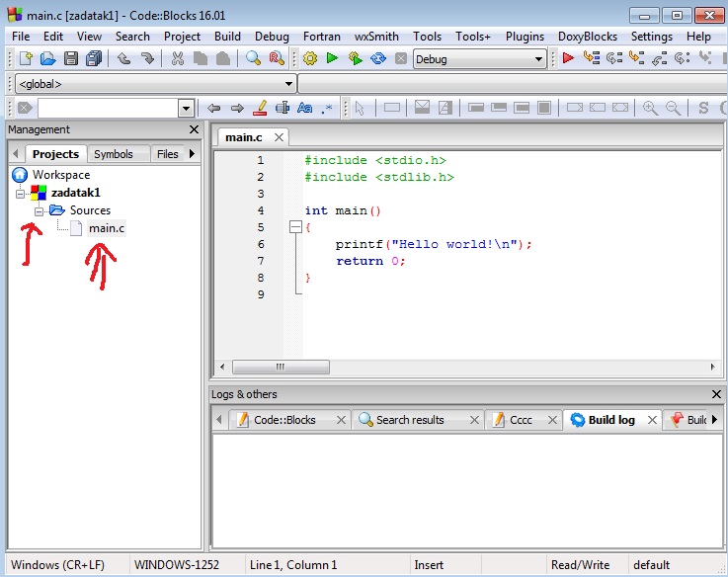728x577 pixels.
Task: Toggle highlight with the red marker icon
Action: [260, 109]
